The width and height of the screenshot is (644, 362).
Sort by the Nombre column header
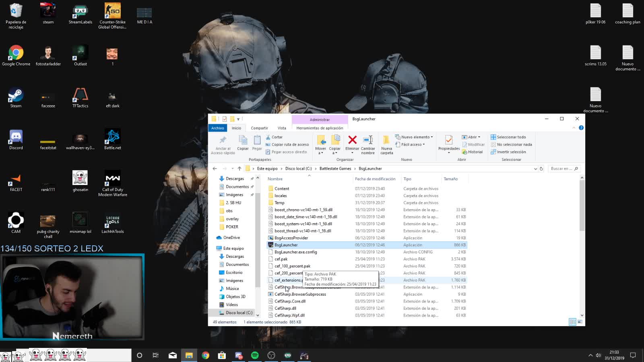coord(275,179)
